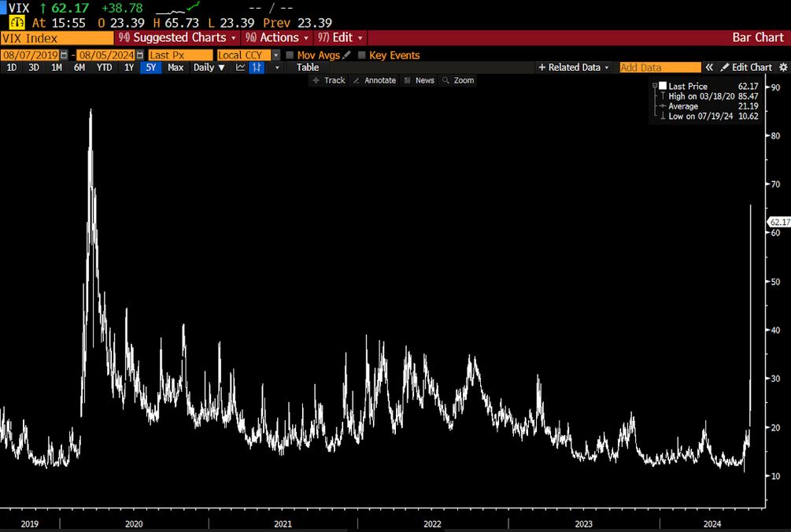
Task: Click the Mov Avgs pencil edit icon
Action: [x=347, y=55]
